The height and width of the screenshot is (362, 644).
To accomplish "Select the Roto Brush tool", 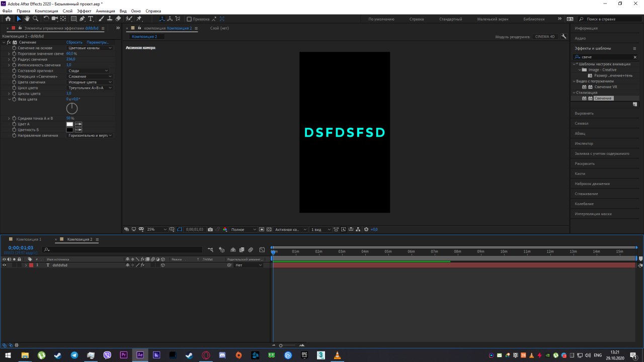I will click(x=129, y=19).
